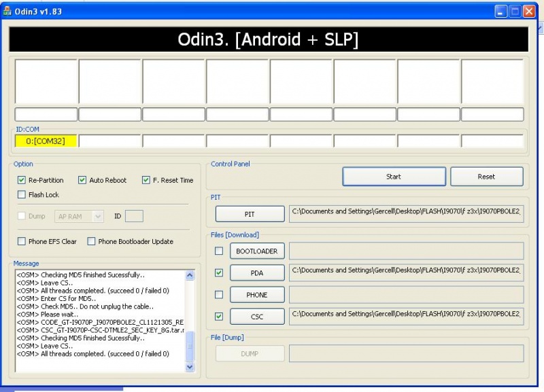Click the Reset button in Control Panel
The height and width of the screenshot is (392, 544).
click(487, 177)
